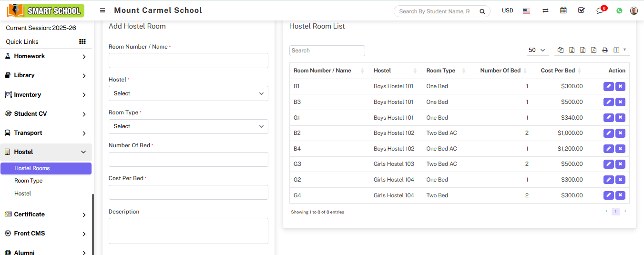This screenshot has height=255, width=644.
Task: Toggle the hamburger sidebar menu icon
Action: point(102,10)
